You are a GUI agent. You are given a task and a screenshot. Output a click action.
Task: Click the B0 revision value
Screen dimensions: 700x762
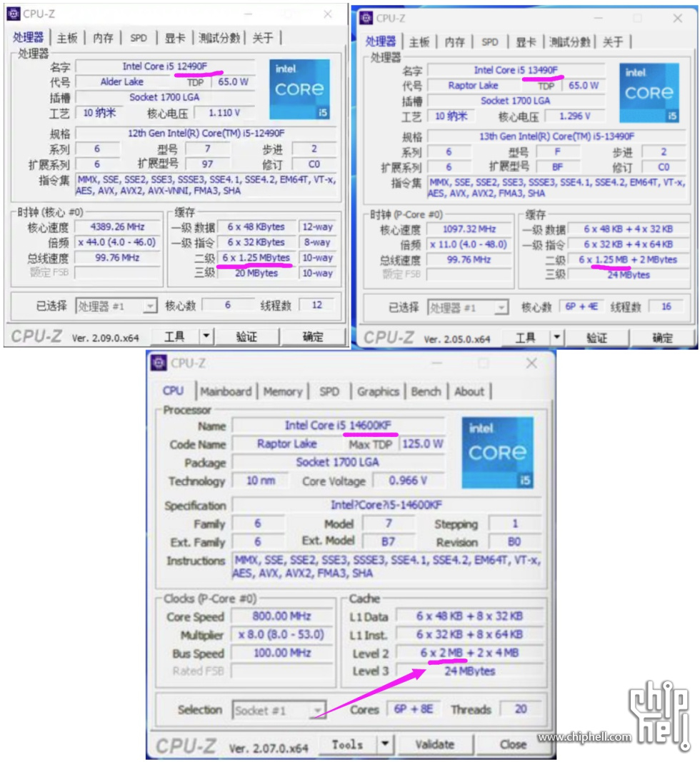tap(514, 542)
